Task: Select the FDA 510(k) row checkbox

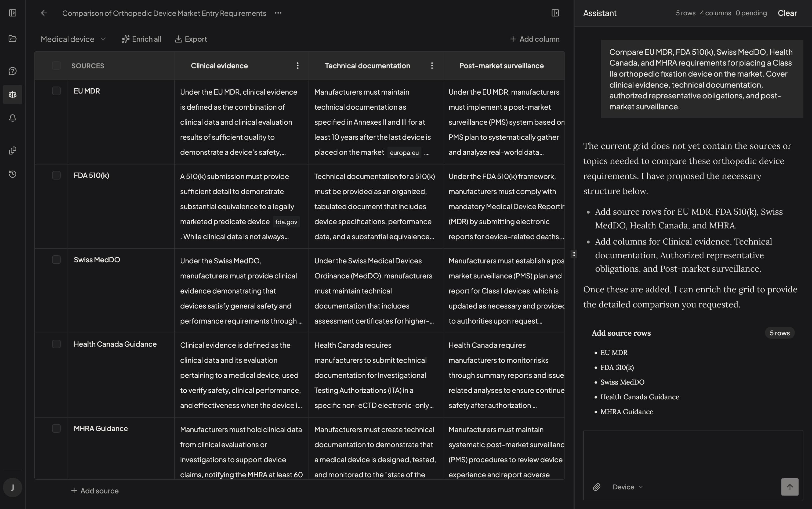Action: coord(56,175)
